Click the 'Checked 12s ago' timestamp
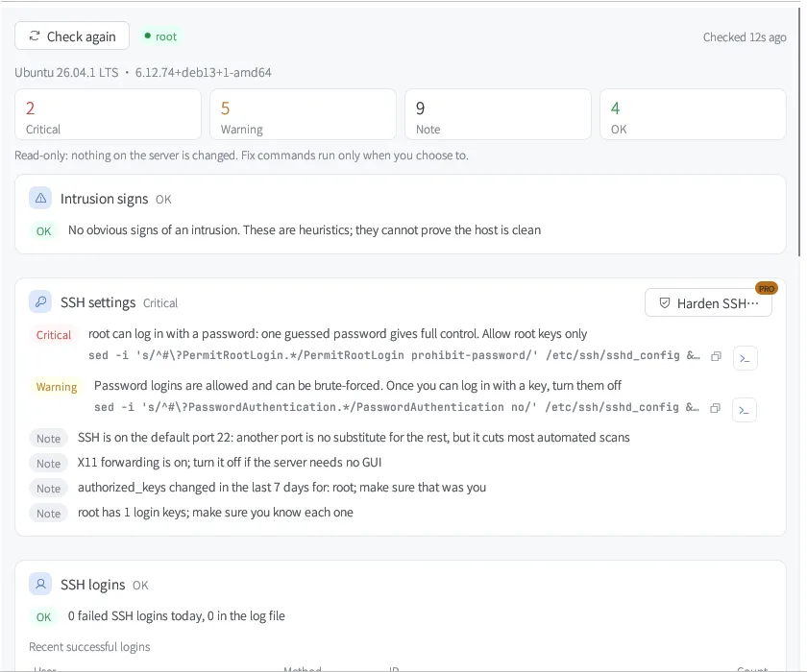Viewport: 807px width, 672px height. click(x=745, y=37)
